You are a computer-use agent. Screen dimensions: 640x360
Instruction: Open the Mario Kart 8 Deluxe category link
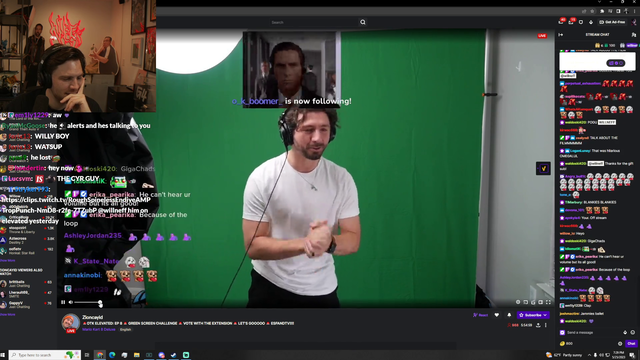[x=99, y=329]
